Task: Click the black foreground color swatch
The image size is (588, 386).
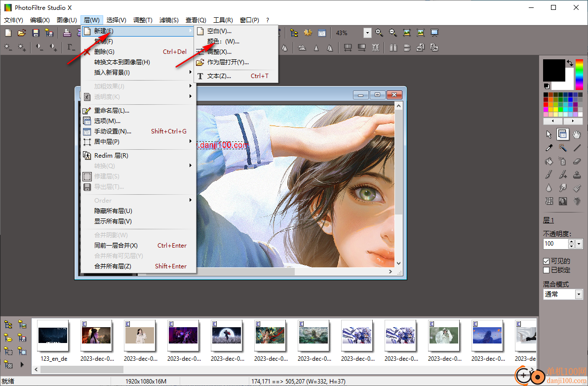Action: pyautogui.click(x=554, y=70)
